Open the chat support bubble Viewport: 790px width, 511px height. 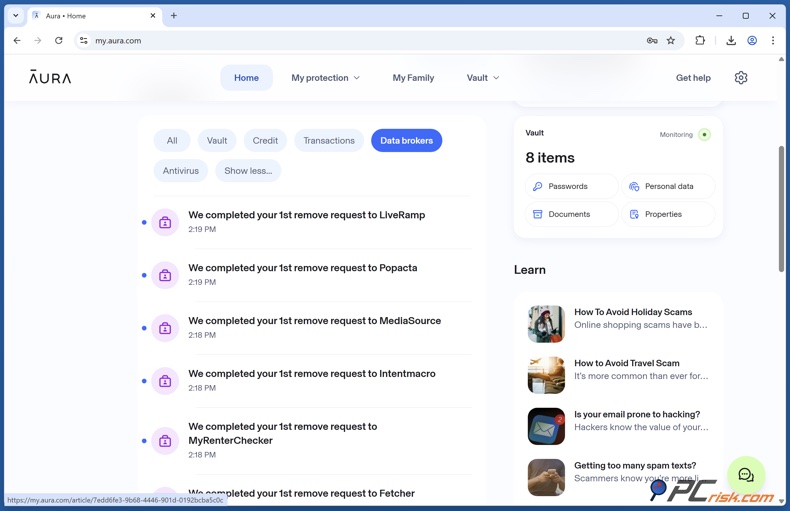pyautogui.click(x=746, y=475)
